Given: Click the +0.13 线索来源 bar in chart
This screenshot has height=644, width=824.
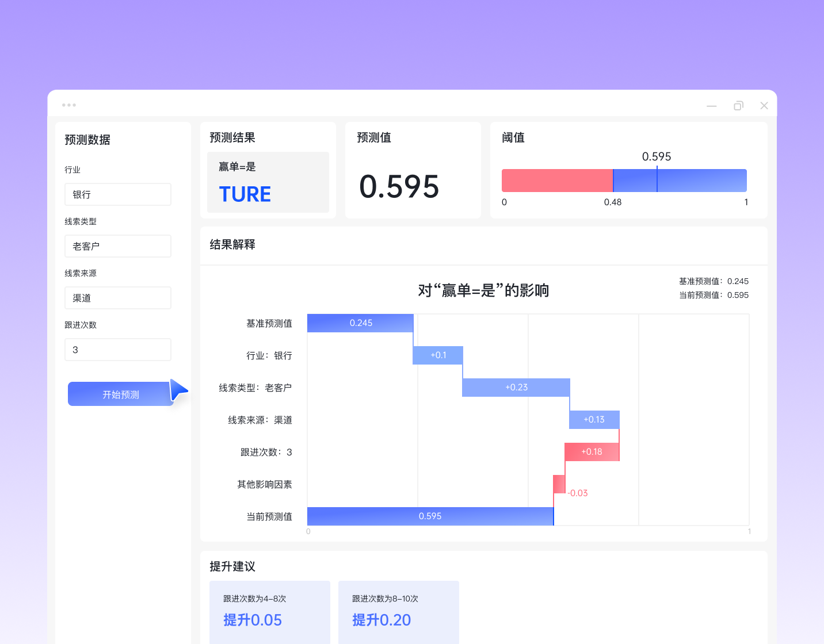Looking at the screenshot, I should coord(594,420).
